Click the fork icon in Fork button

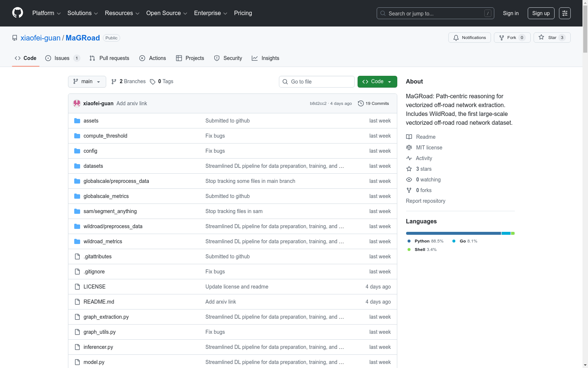(502, 38)
